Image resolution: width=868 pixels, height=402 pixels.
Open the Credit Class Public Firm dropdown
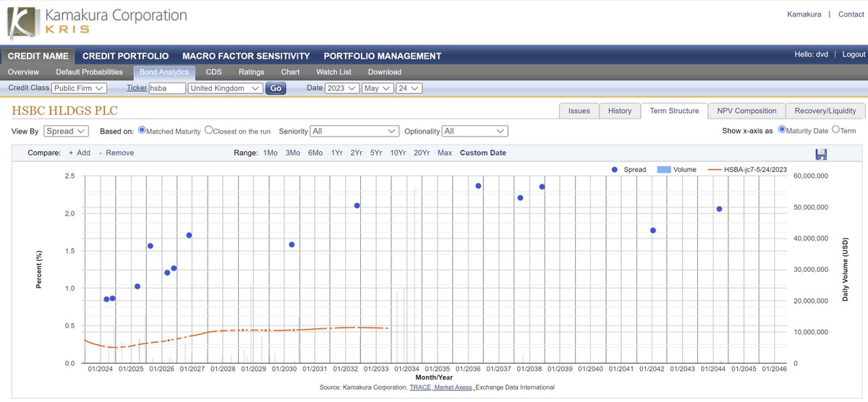pyautogui.click(x=80, y=88)
